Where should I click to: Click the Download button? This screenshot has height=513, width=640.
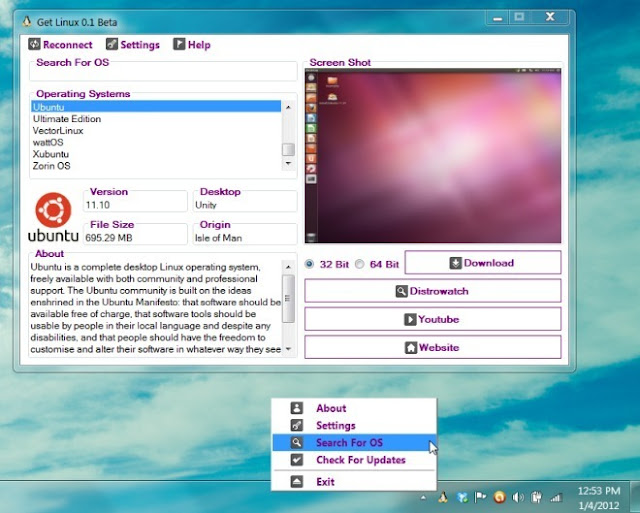pos(483,263)
